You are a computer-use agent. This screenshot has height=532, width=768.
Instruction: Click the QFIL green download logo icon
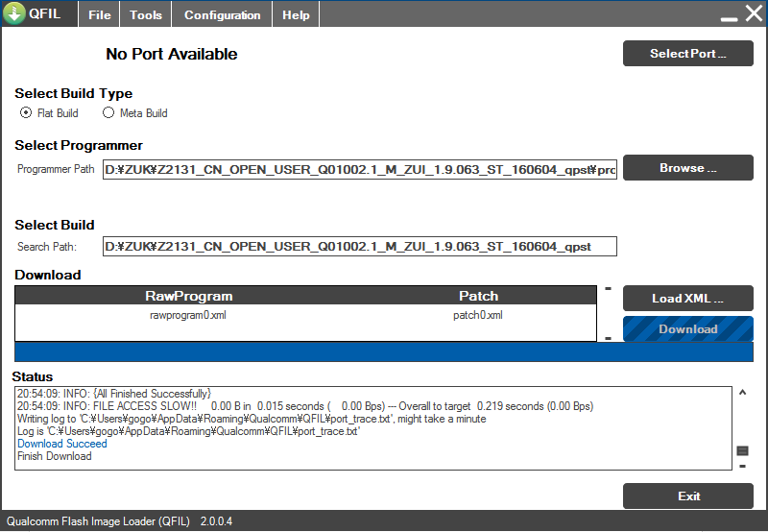14,13
